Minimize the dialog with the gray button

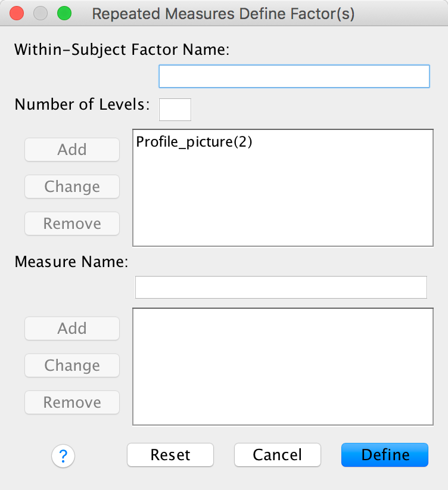click(x=41, y=13)
